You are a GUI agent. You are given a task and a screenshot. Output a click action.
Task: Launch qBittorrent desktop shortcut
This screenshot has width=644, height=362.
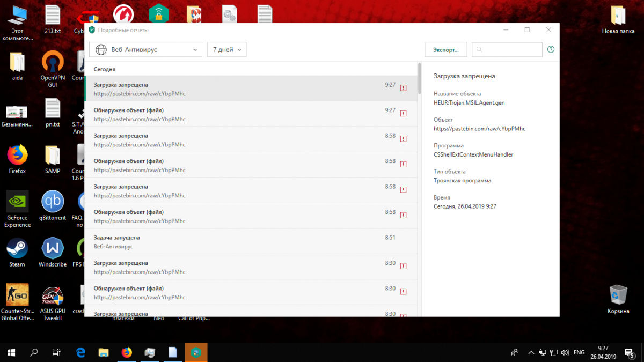[53, 206]
